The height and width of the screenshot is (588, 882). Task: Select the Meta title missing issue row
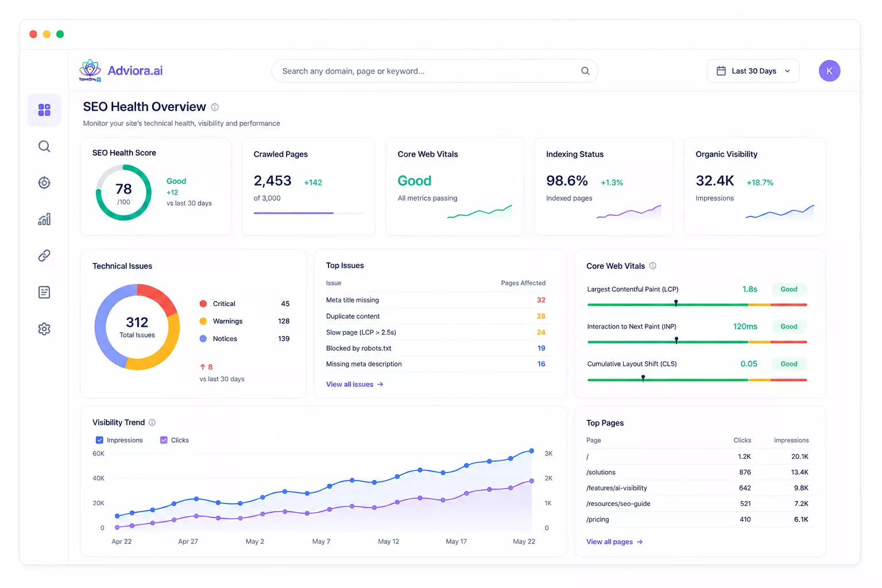pyautogui.click(x=440, y=300)
